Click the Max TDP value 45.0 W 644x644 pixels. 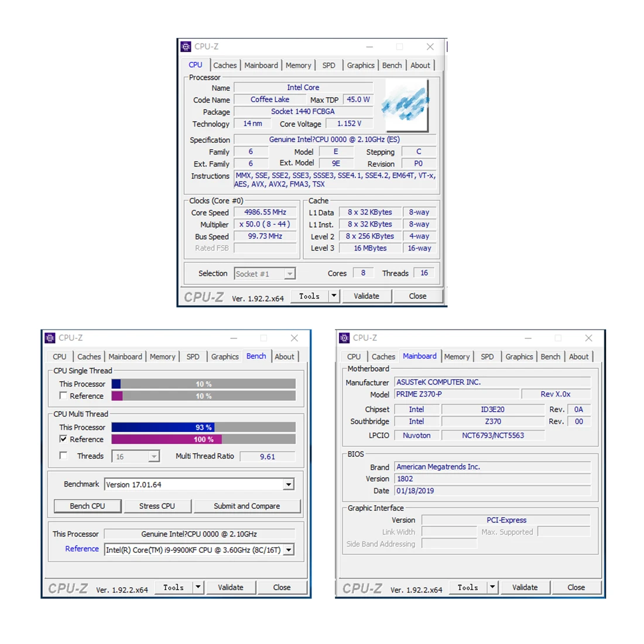(x=358, y=100)
